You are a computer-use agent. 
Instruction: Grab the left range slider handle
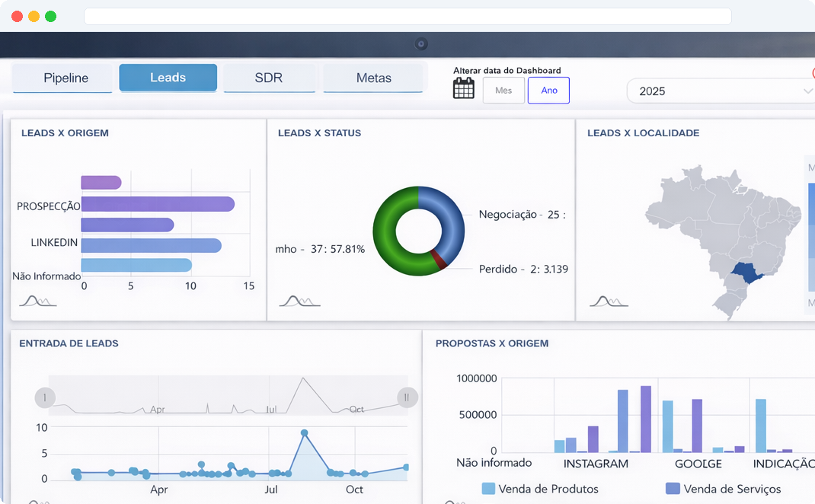coord(45,398)
